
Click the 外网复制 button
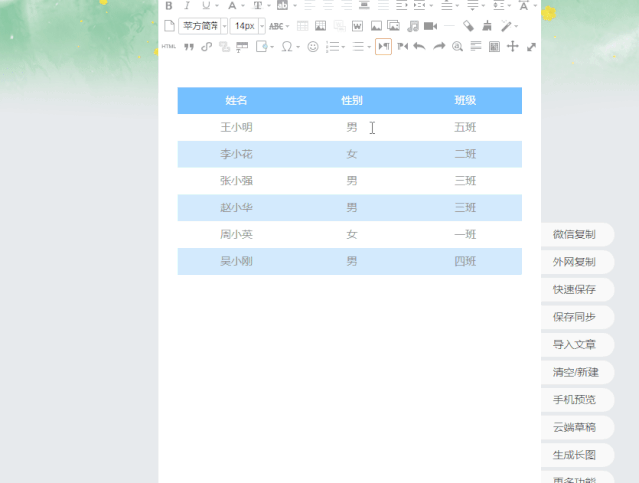pyautogui.click(x=577, y=262)
